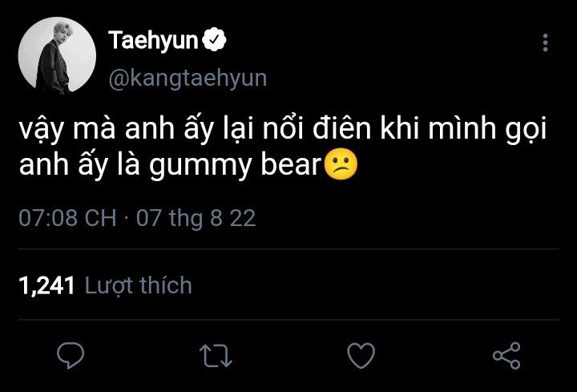Click the display name Taehyun

click(x=152, y=41)
